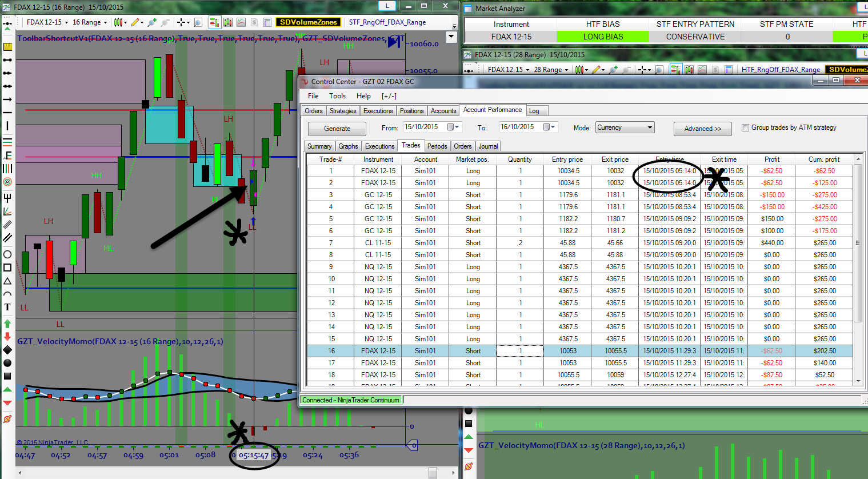Switch to the Accounts tab
Image resolution: width=868 pixels, height=479 pixels.
tap(443, 111)
